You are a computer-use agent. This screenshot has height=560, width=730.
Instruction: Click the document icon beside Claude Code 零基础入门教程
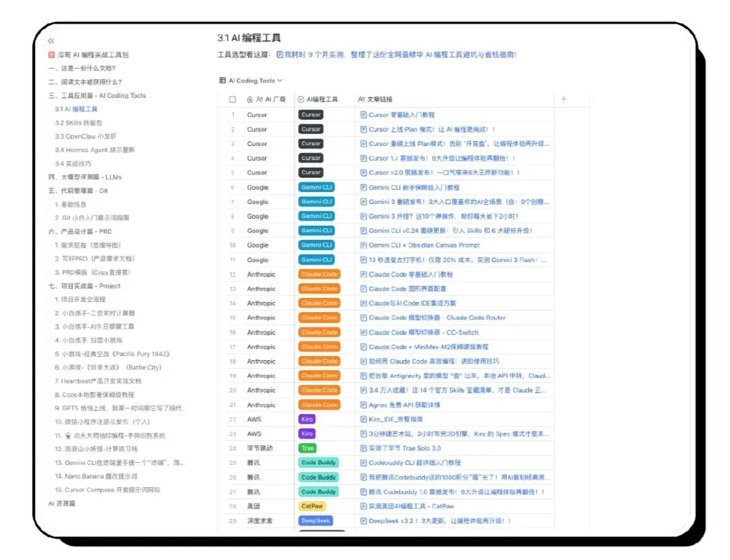(x=364, y=274)
